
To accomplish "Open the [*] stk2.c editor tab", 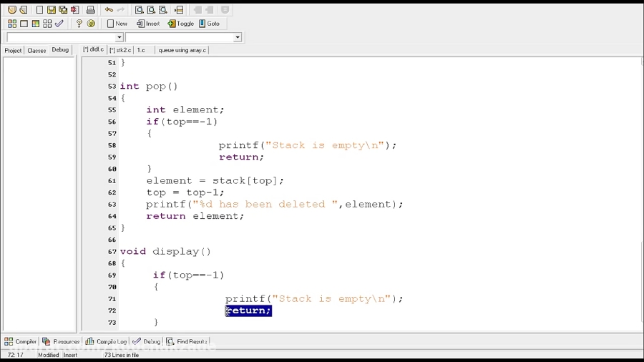I will 120,50.
